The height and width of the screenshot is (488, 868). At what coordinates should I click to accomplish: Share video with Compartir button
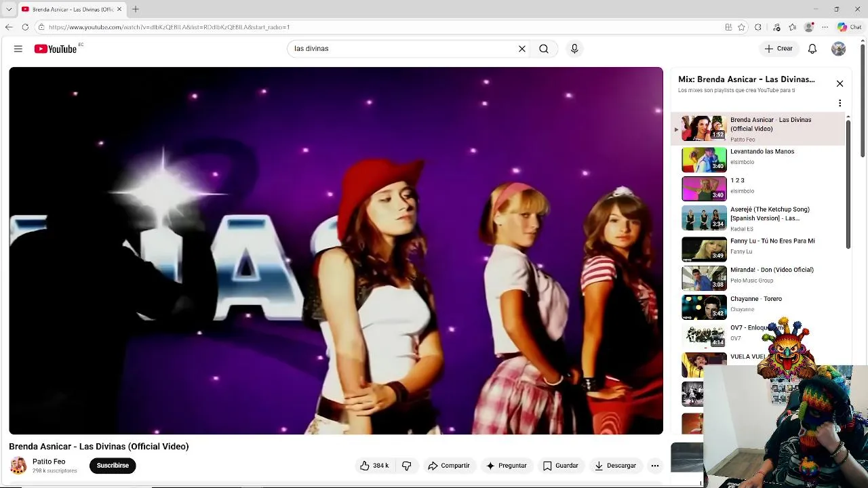tap(449, 466)
